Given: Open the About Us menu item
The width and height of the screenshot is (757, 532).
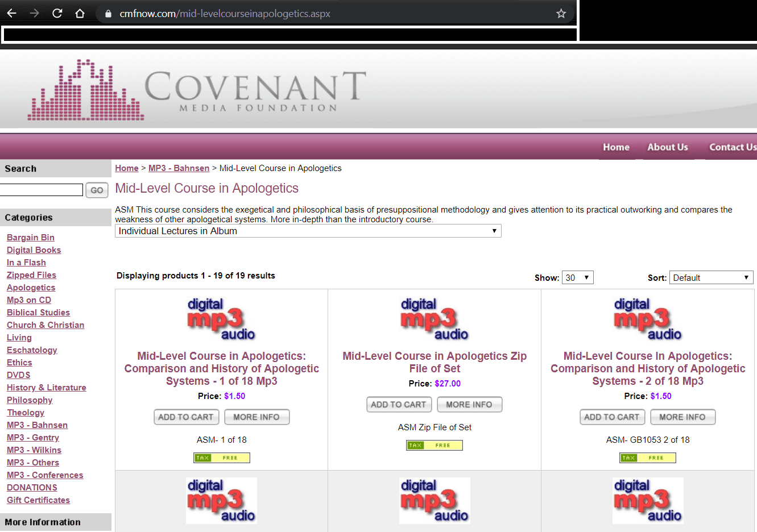Looking at the screenshot, I should tap(667, 147).
